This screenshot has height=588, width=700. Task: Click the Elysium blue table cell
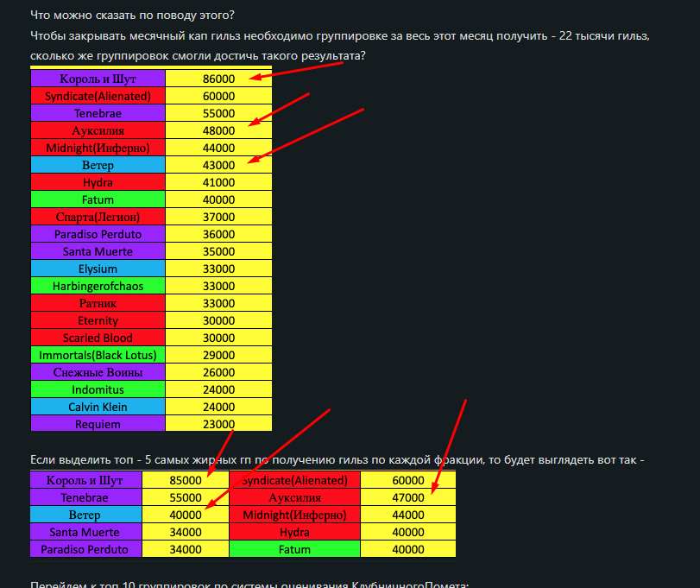coord(98,269)
